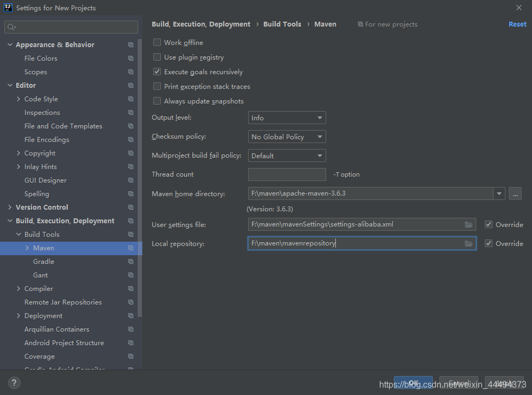Browse folder icon in User settings file field
This screenshot has width=532, height=395.
click(469, 225)
